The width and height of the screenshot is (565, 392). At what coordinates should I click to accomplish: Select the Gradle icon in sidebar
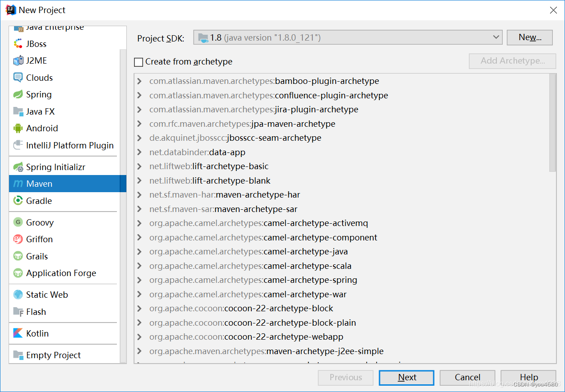[x=18, y=201]
